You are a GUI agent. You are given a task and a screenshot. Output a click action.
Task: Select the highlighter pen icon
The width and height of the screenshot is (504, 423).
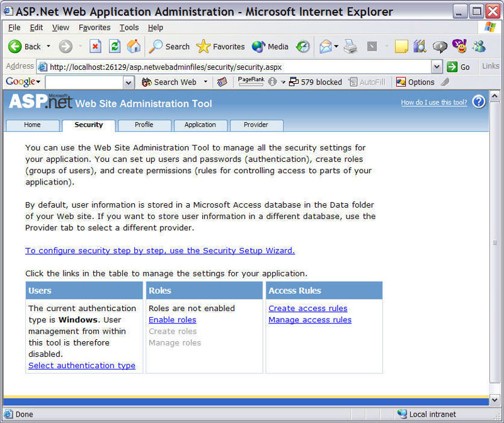[x=445, y=82]
